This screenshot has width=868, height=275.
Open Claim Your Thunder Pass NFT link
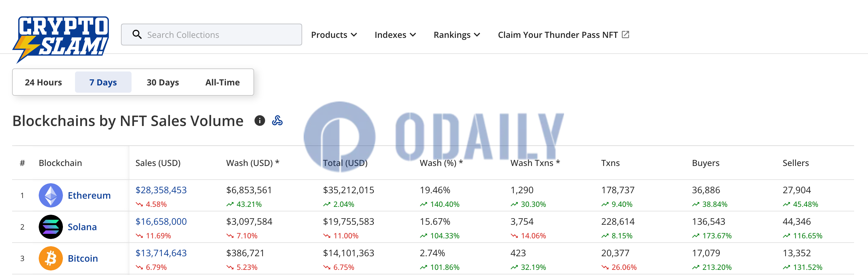(563, 35)
